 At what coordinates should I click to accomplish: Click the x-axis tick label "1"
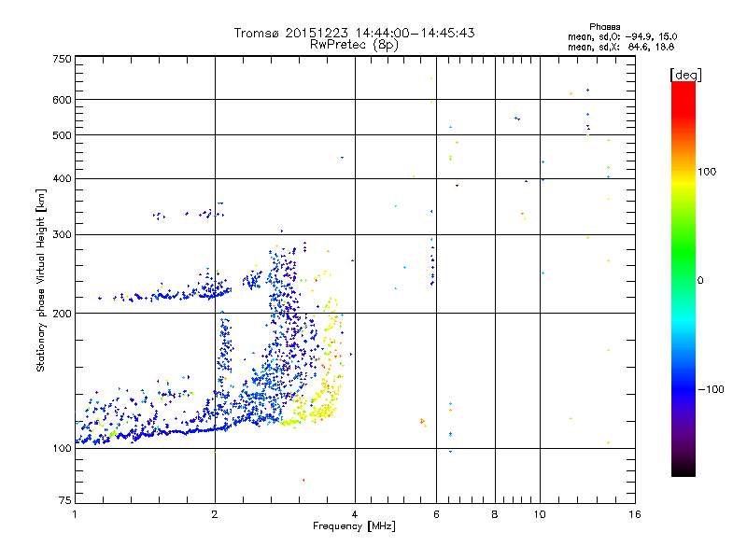(x=75, y=514)
